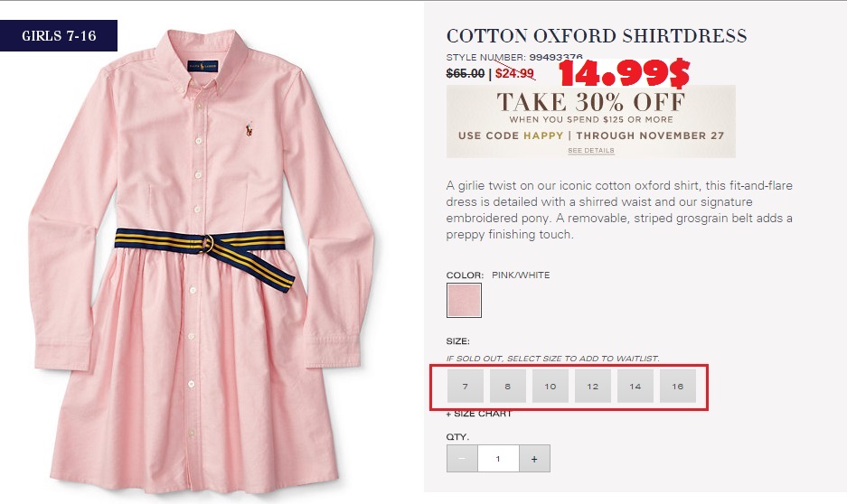Select the Pink/White color swatch
847x504 pixels.
pyautogui.click(x=464, y=301)
